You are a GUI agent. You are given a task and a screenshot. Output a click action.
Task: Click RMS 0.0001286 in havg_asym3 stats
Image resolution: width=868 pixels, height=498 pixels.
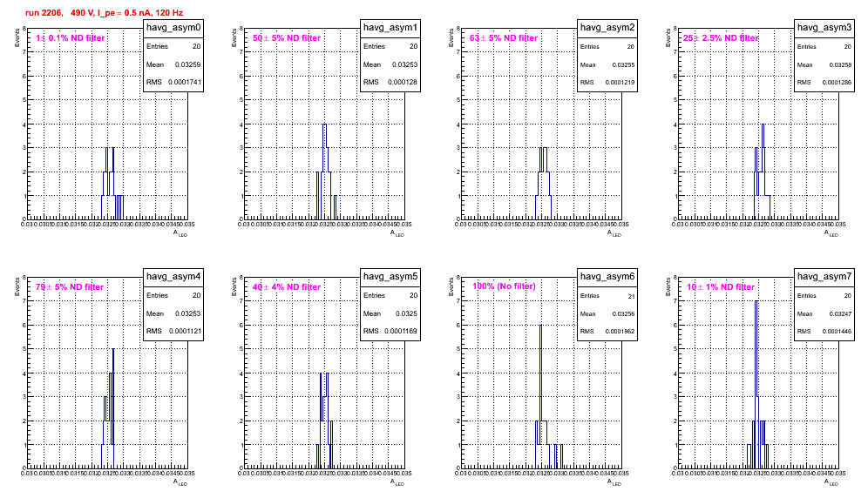[824, 83]
